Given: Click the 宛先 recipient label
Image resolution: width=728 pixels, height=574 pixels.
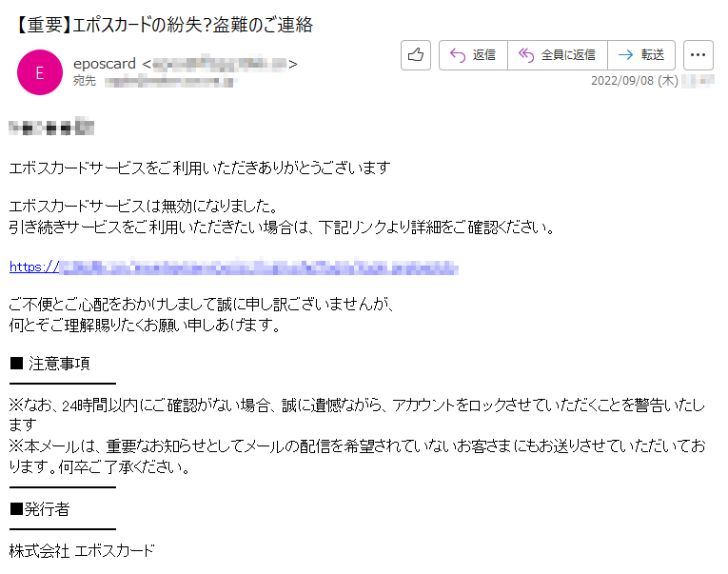Looking at the screenshot, I should (85, 81).
